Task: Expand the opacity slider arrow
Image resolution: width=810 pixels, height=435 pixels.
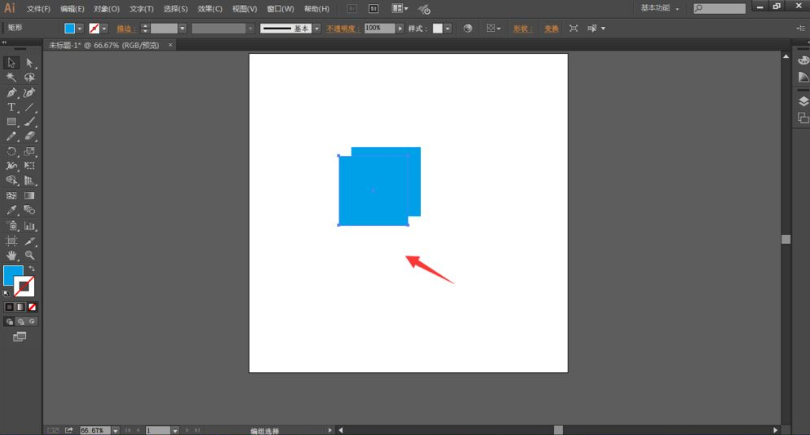Action: click(x=400, y=28)
